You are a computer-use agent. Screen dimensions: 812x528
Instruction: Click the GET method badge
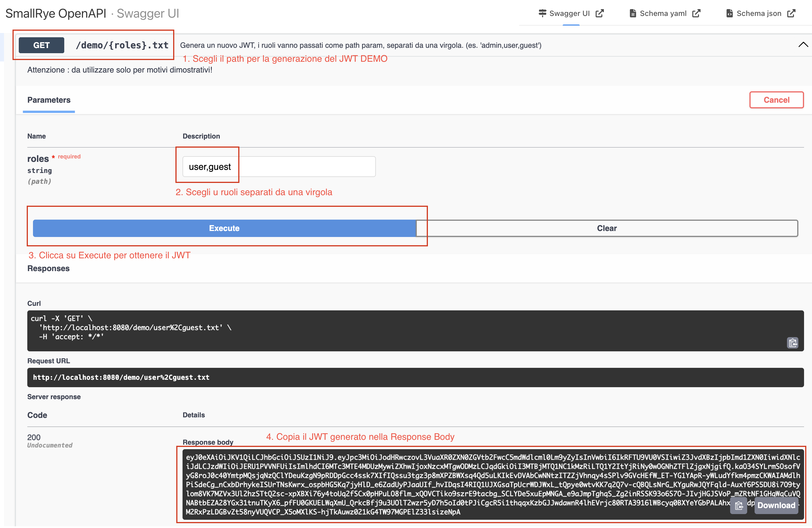click(41, 45)
